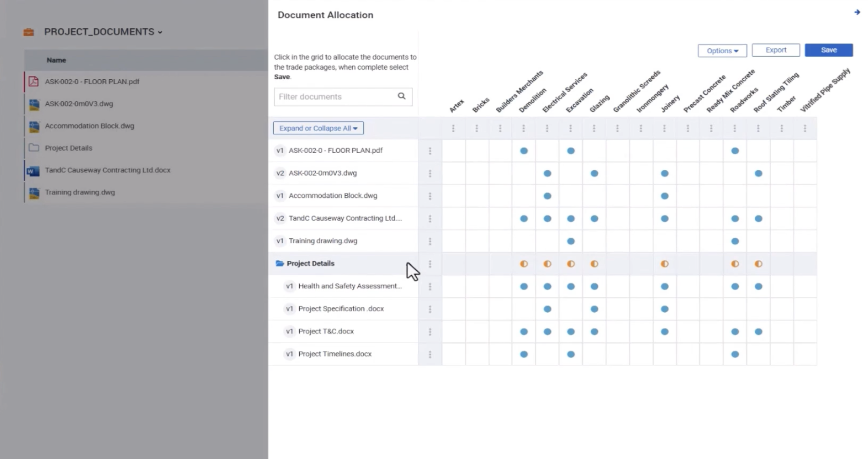The height and width of the screenshot is (459, 868).
Task: Open the PROJECT_DOCUMENTS chevron dropdown
Action: [x=160, y=33]
